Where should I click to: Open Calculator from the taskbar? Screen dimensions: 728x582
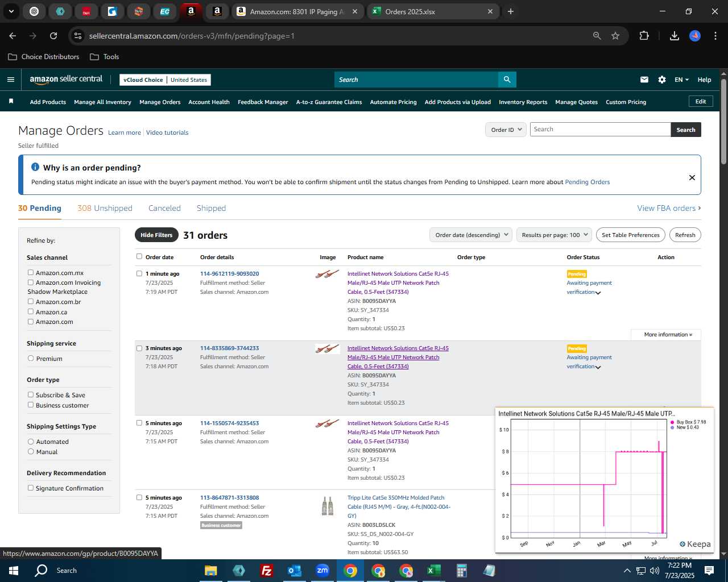462,571
